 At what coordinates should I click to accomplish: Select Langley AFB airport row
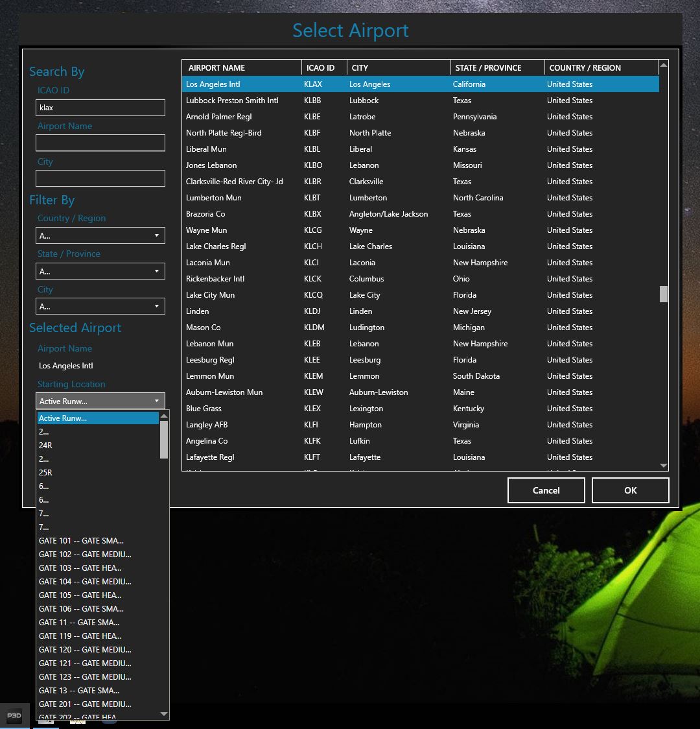tap(421, 424)
